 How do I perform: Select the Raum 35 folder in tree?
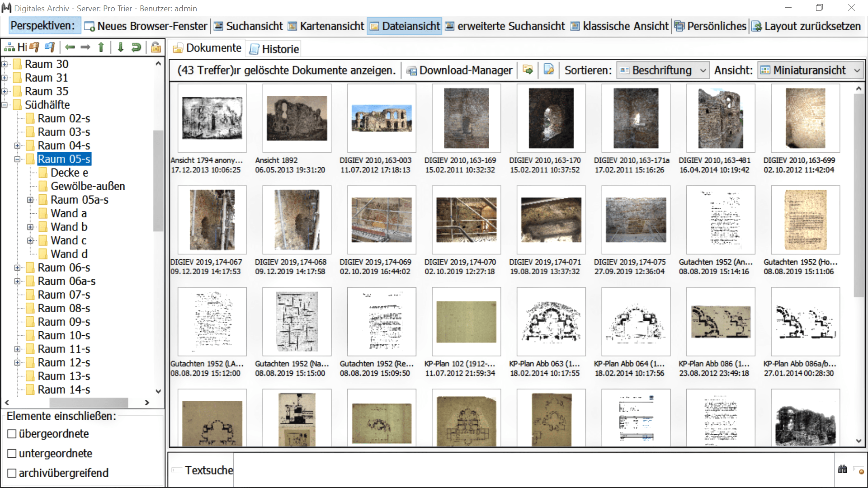tap(47, 91)
